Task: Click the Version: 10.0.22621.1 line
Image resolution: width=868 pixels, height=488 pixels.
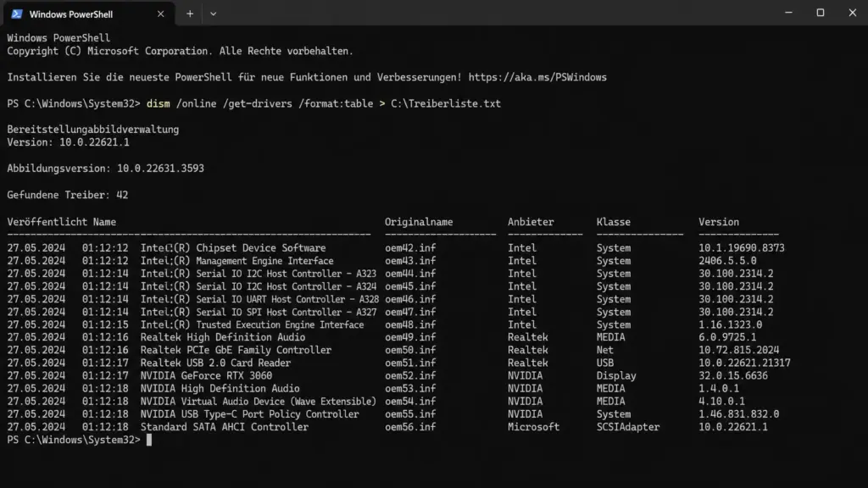Action: pos(68,142)
